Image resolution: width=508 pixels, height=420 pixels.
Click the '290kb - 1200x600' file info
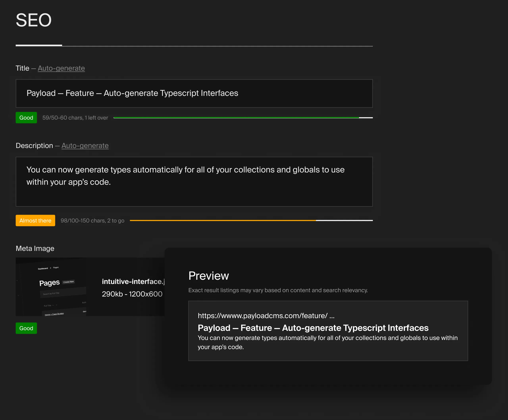[132, 294]
